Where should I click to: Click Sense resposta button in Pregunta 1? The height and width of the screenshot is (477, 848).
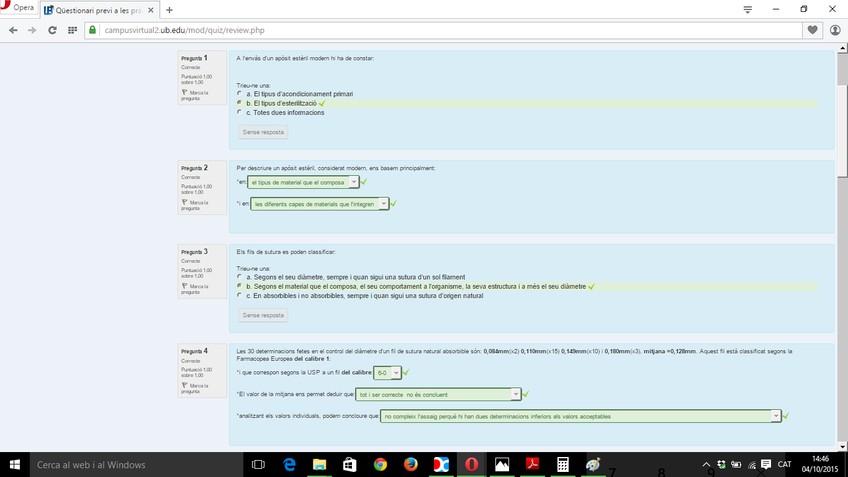[264, 132]
